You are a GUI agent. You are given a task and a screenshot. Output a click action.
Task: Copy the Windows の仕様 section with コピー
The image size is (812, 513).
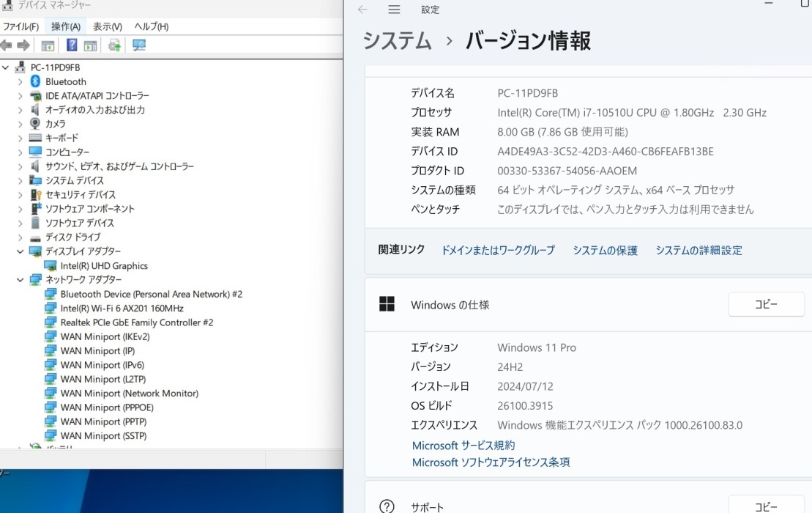pos(766,304)
